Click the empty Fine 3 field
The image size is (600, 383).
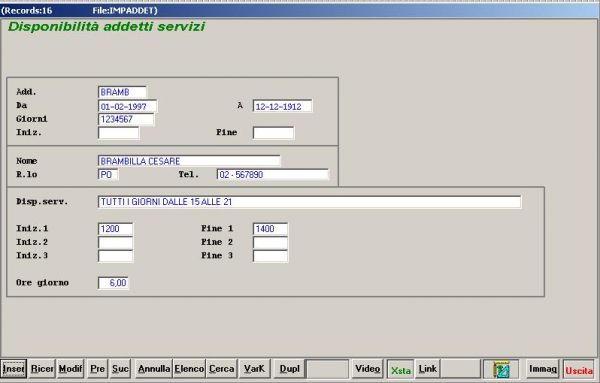pos(270,256)
